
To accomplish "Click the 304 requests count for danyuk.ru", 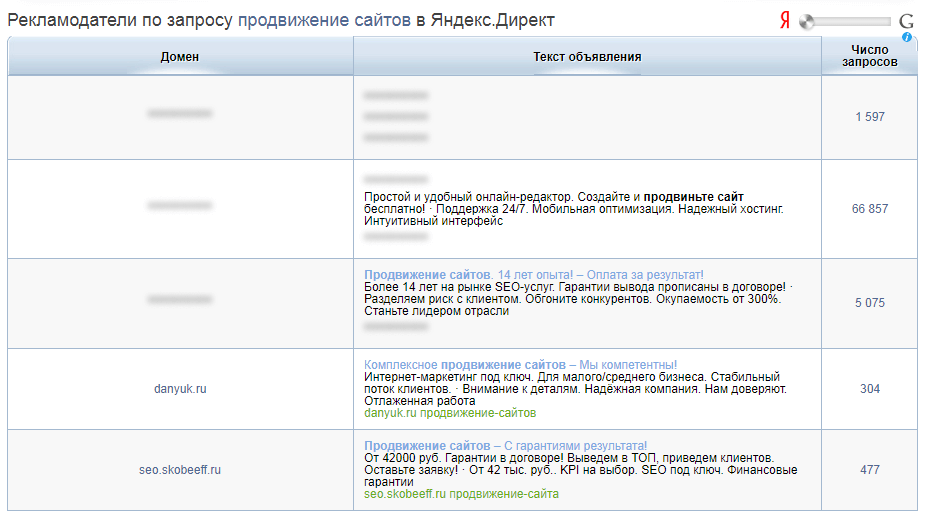I will tap(869, 389).
